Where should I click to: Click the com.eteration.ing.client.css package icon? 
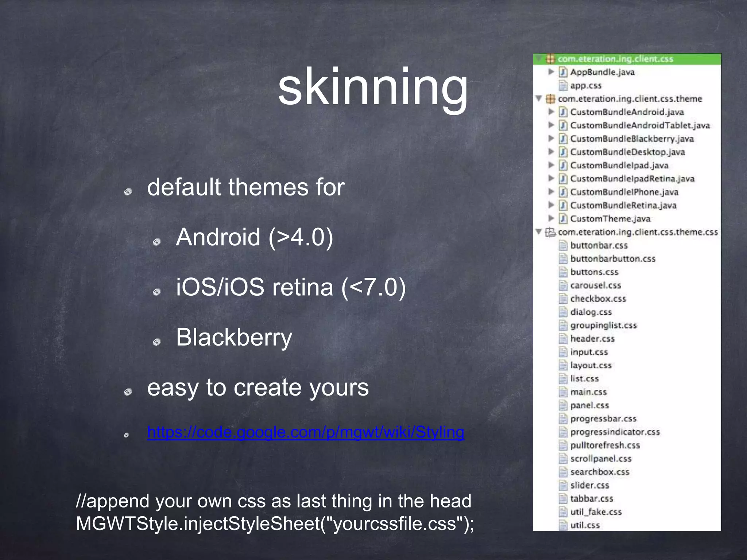pyautogui.click(x=550, y=59)
